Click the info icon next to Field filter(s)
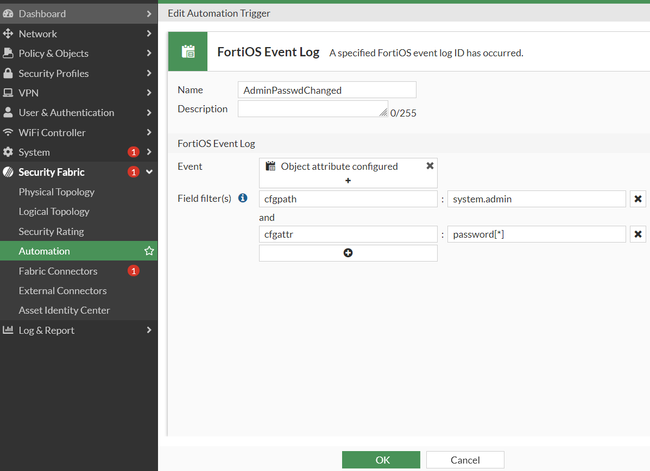 tap(243, 198)
